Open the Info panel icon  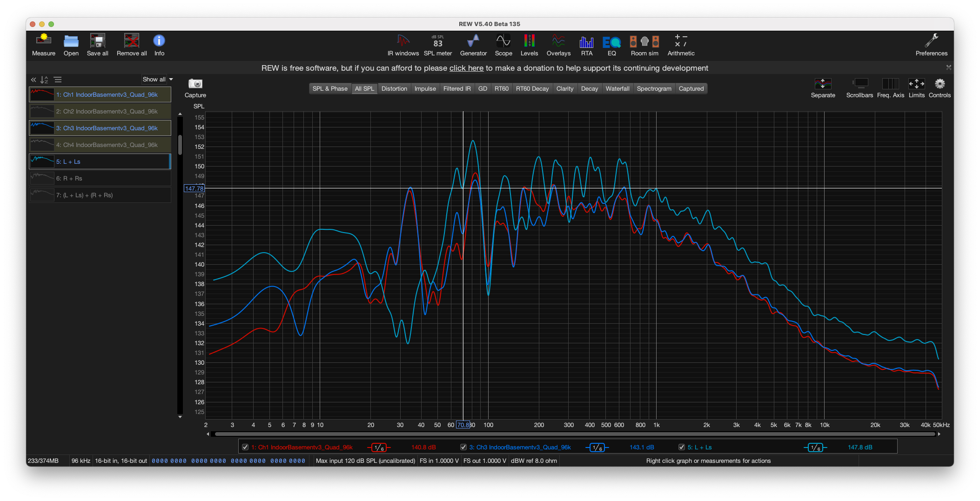[159, 45]
